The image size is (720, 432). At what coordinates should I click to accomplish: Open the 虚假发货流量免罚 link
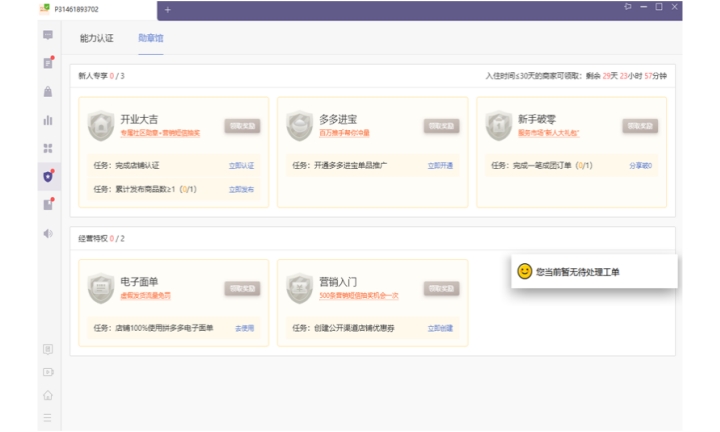145,296
